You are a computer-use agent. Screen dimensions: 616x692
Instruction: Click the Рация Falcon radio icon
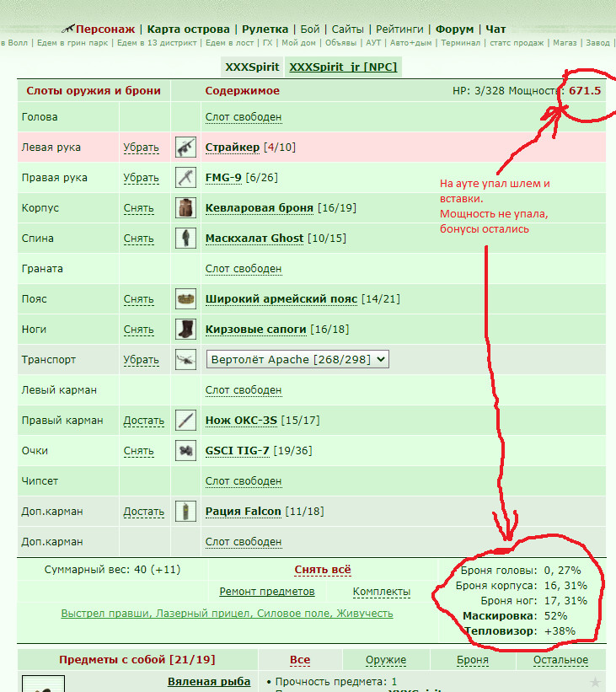pyautogui.click(x=185, y=511)
